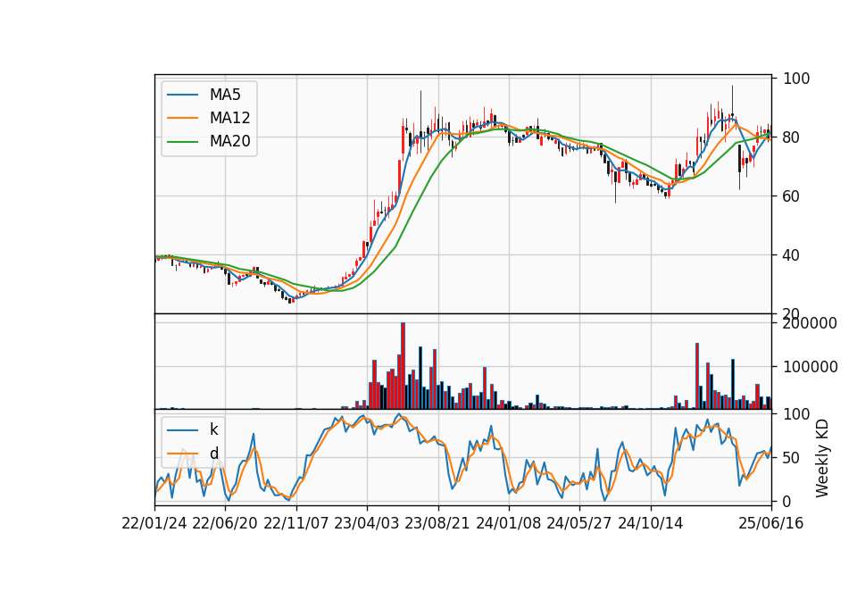
Task: Click the price axis label 60
Action: coord(791,196)
